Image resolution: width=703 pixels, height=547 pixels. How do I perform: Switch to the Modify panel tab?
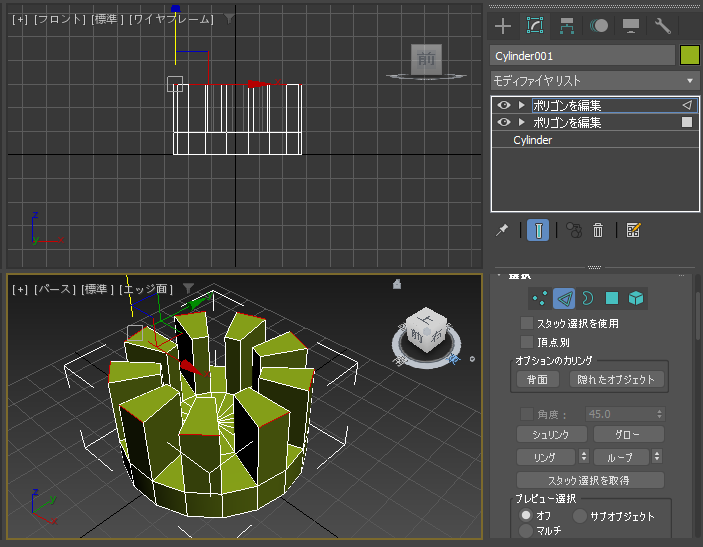(535, 26)
